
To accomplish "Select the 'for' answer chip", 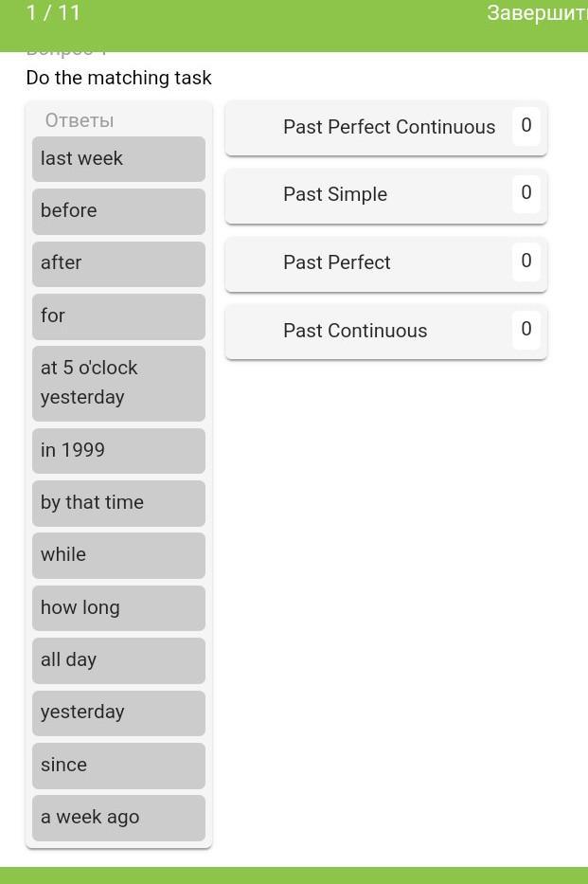I will click(118, 316).
